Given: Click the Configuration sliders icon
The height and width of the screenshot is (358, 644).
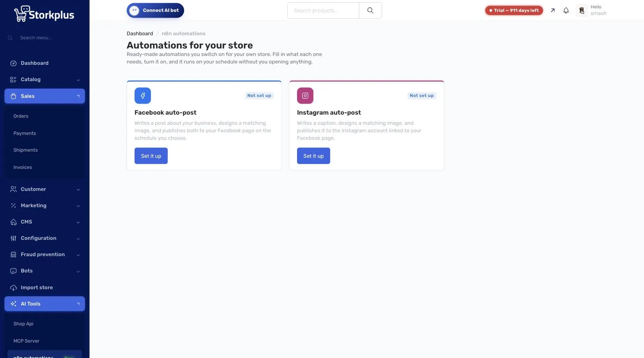Looking at the screenshot, I should 13,238.
